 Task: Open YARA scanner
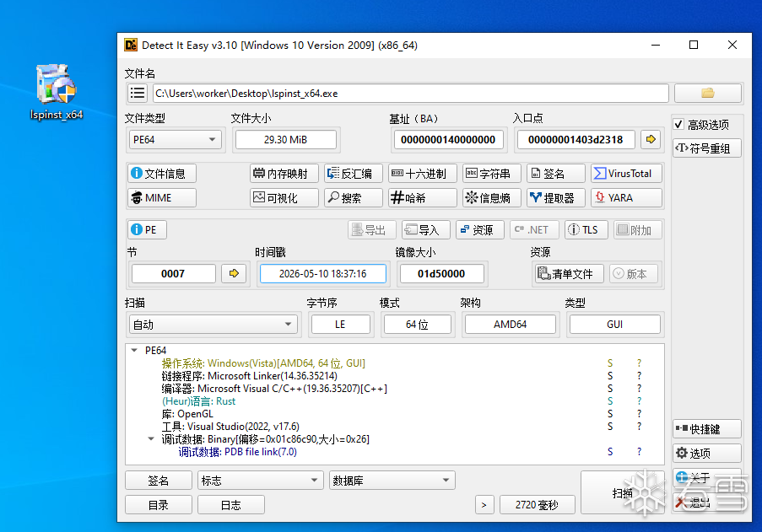(x=626, y=198)
